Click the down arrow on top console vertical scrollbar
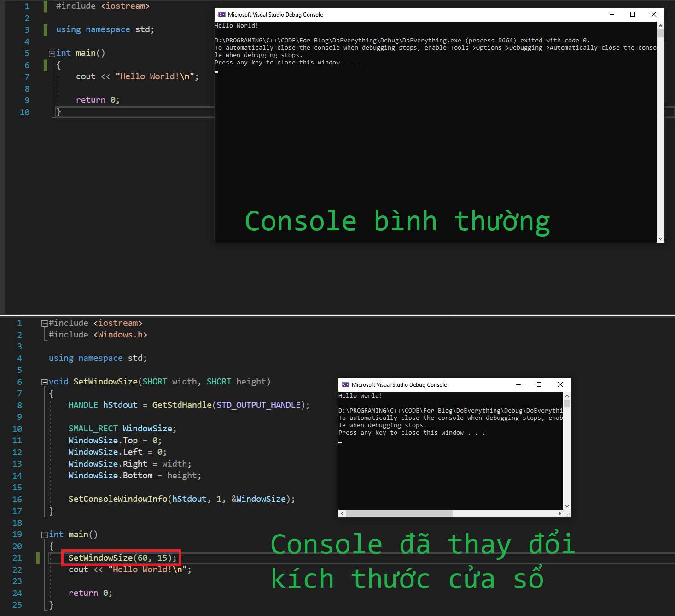This screenshot has height=616, width=675. [661, 238]
